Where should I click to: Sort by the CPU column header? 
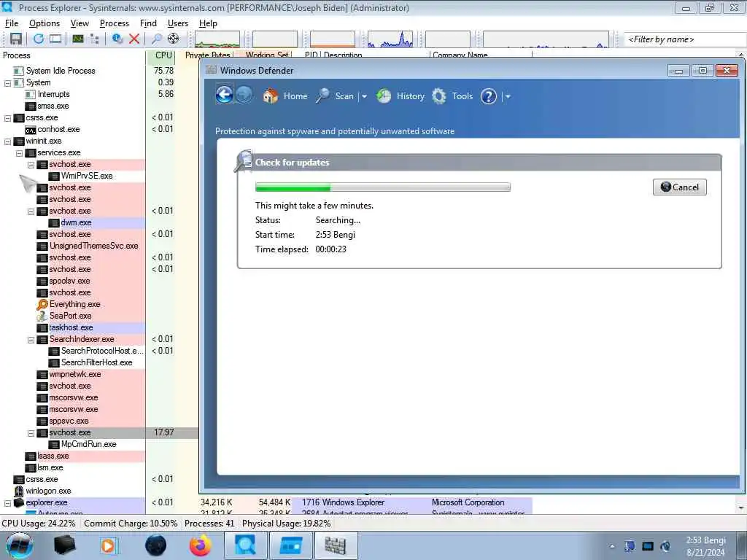[160, 55]
